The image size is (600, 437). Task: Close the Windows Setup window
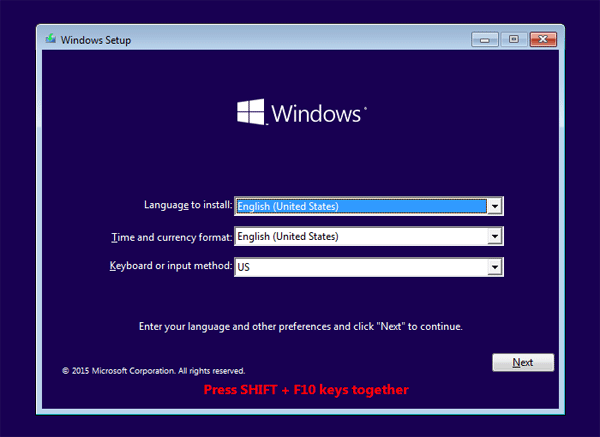[540, 39]
